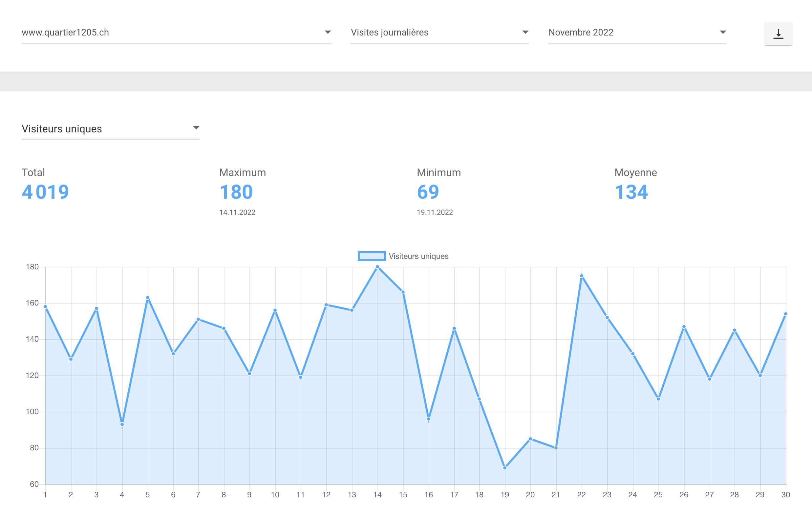The width and height of the screenshot is (812, 519).
Task: Click the chart data point for day 30
Action: pyautogui.click(x=786, y=314)
